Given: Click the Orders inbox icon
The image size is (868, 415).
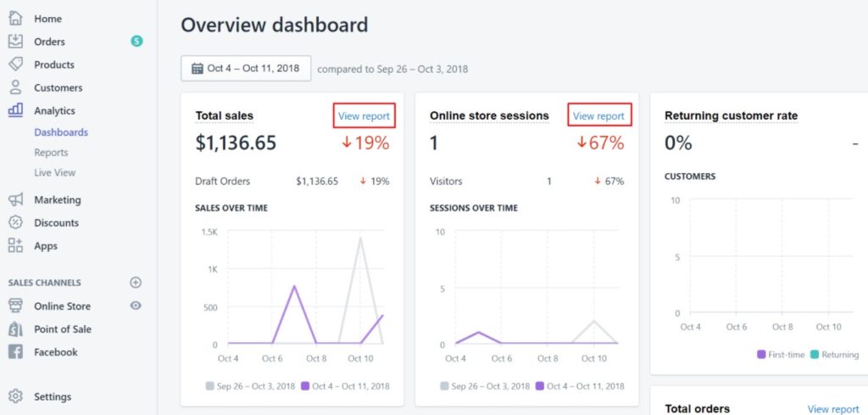Looking at the screenshot, I should click(x=15, y=42).
